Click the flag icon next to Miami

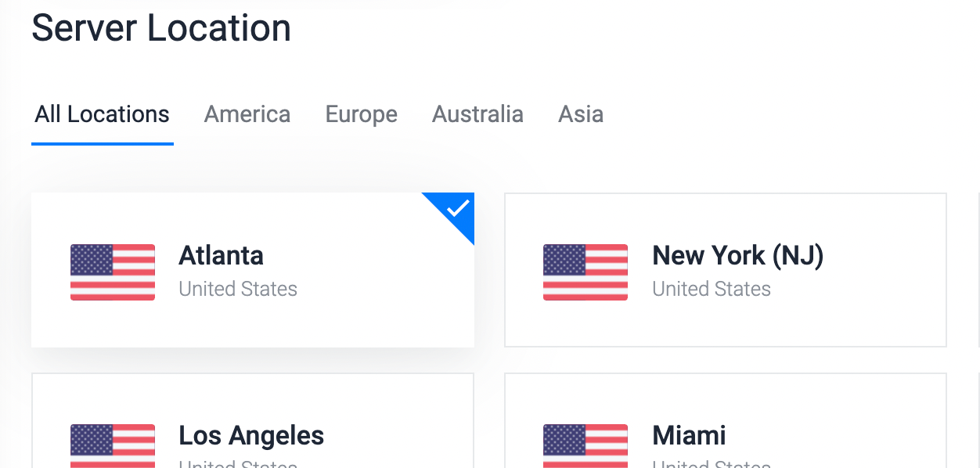(585, 446)
